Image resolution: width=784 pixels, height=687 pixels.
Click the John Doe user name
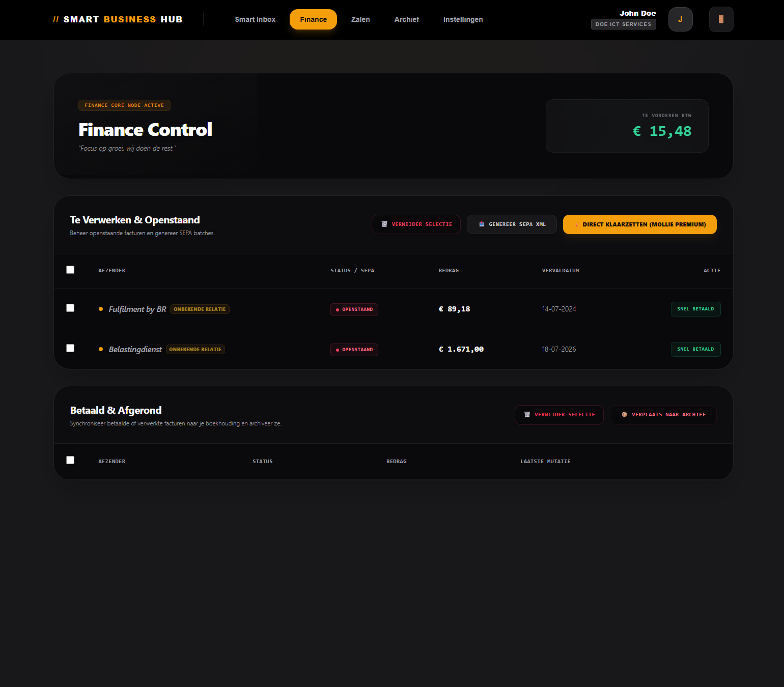pos(637,13)
